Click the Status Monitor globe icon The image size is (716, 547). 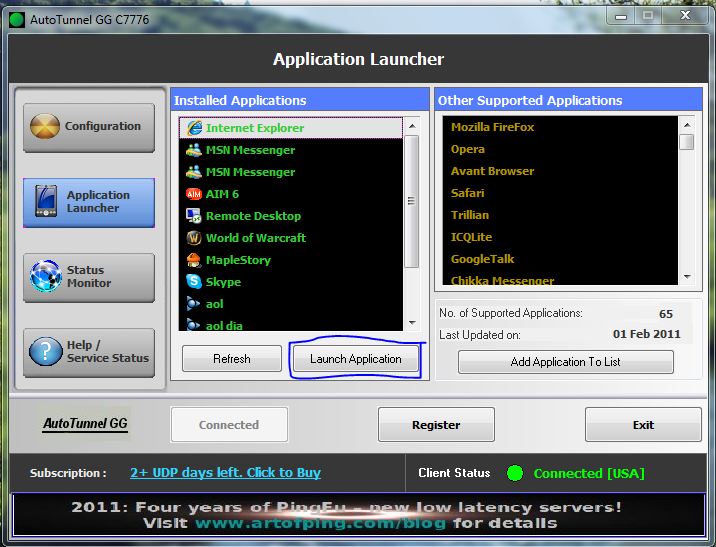coord(46,276)
